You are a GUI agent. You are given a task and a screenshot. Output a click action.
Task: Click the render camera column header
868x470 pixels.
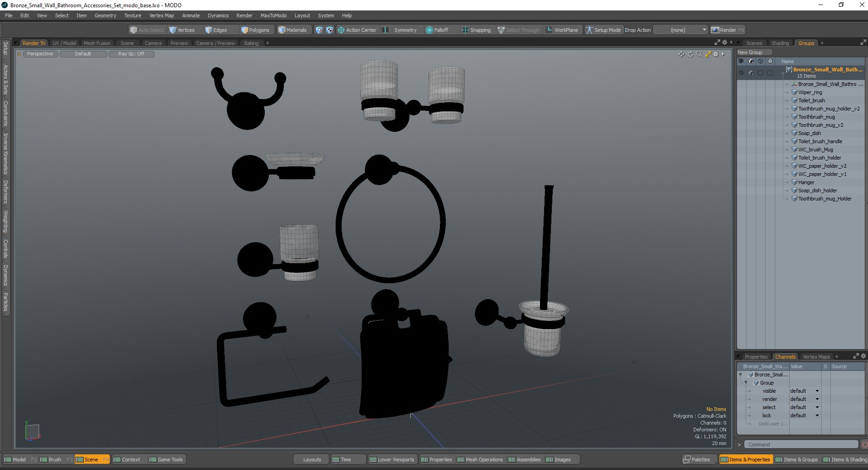click(751, 61)
